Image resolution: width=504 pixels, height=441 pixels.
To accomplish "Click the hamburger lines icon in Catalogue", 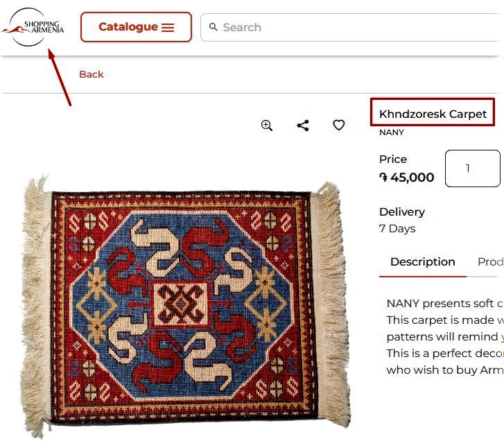I will point(168,28).
